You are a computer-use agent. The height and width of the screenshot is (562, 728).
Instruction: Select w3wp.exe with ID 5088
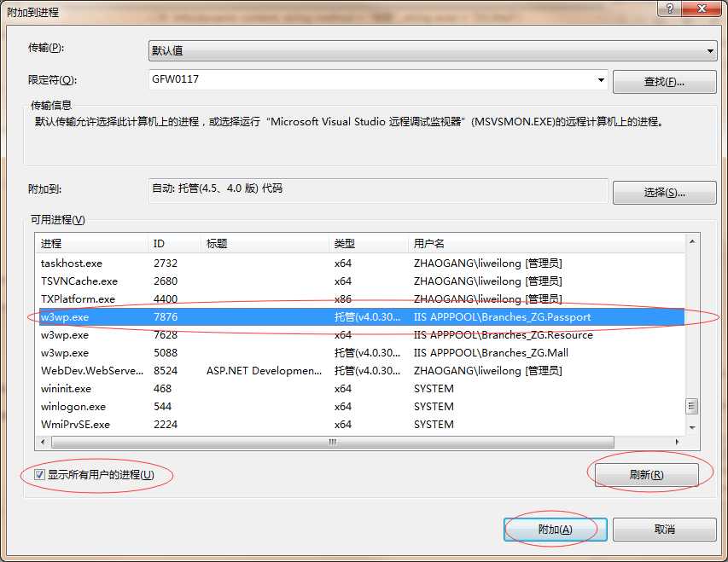(x=361, y=353)
